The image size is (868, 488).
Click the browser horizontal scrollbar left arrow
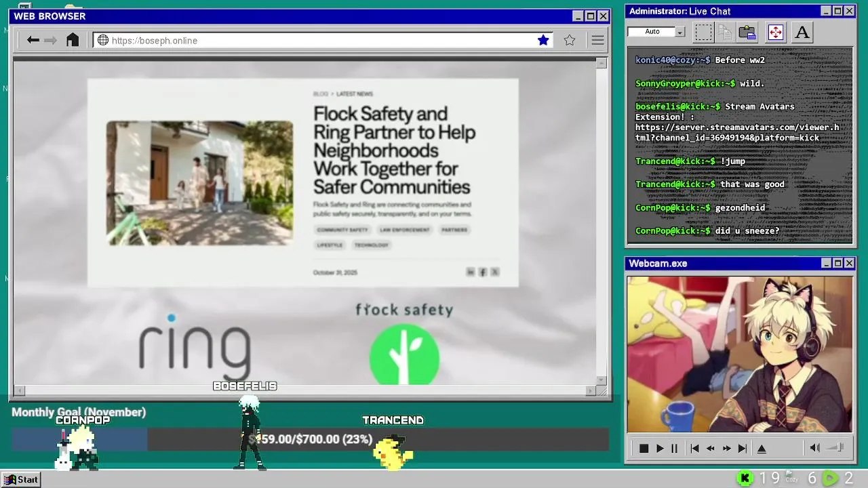[x=18, y=390]
